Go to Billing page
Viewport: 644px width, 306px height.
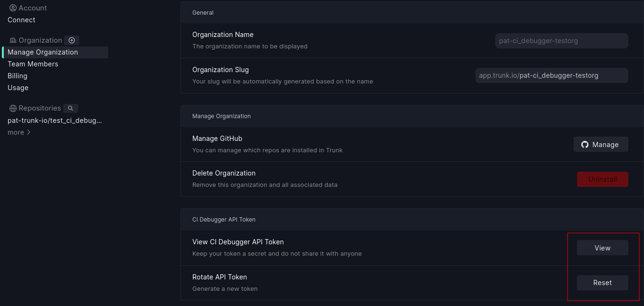[18, 76]
